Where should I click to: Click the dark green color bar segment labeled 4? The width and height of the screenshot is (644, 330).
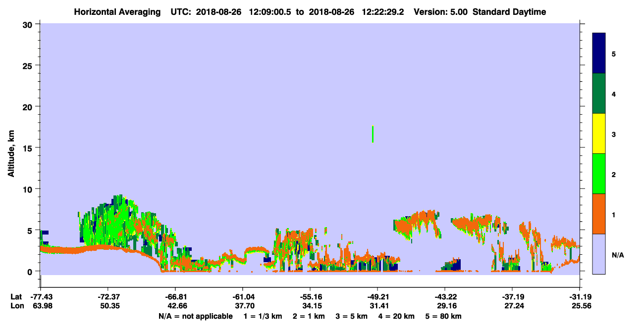click(599, 94)
